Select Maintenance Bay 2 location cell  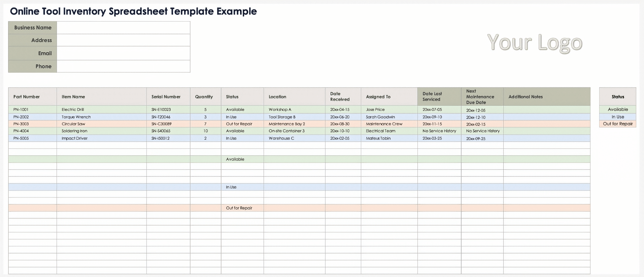click(295, 124)
